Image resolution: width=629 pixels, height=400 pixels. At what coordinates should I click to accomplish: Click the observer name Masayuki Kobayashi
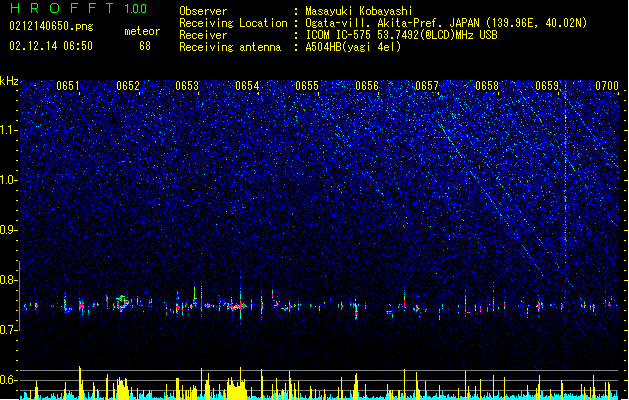359,11
